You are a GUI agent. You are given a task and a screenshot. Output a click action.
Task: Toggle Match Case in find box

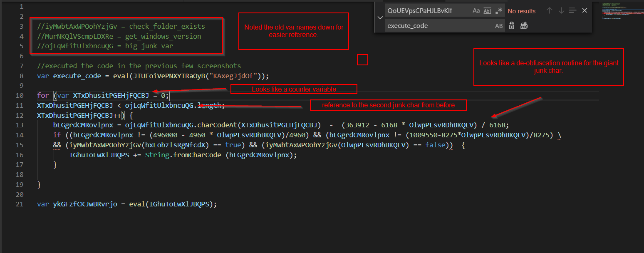476,11
